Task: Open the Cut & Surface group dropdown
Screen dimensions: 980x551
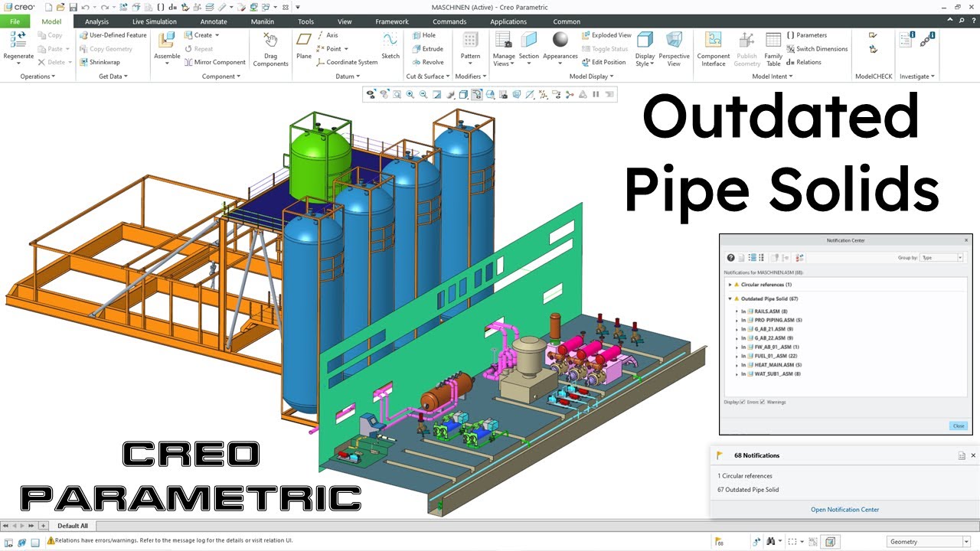Action: pyautogui.click(x=428, y=77)
